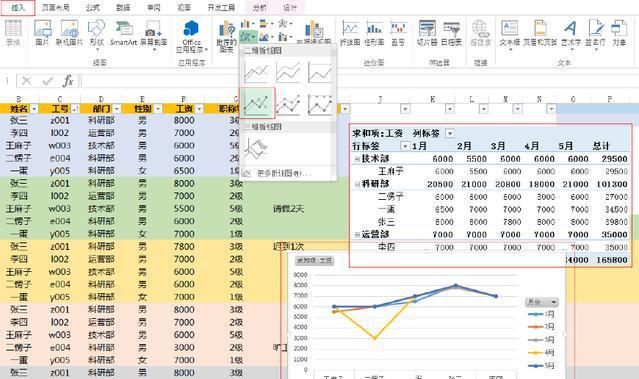
Task: Switch to the 分析 ribbon tab
Action: pyautogui.click(x=260, y=7)
